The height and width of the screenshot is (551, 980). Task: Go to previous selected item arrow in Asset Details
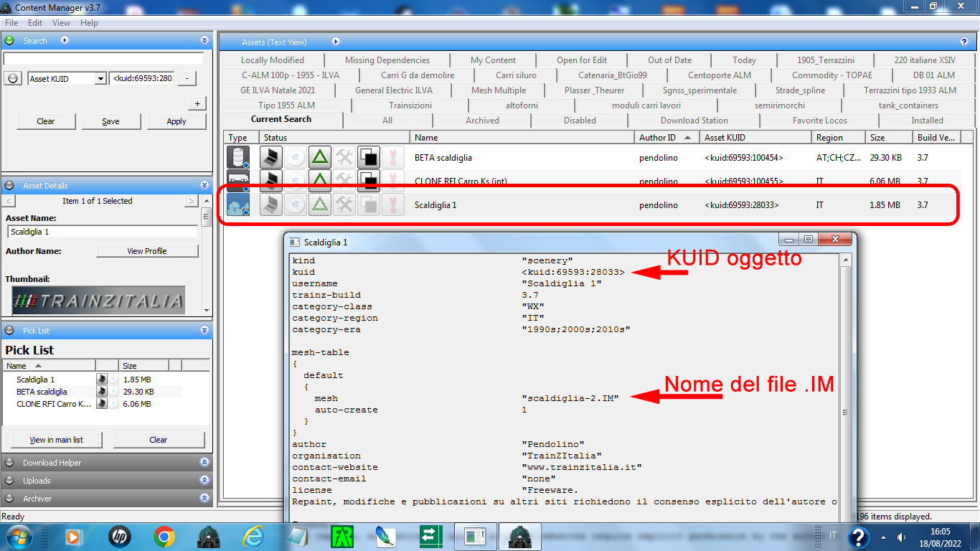point(9,201)
